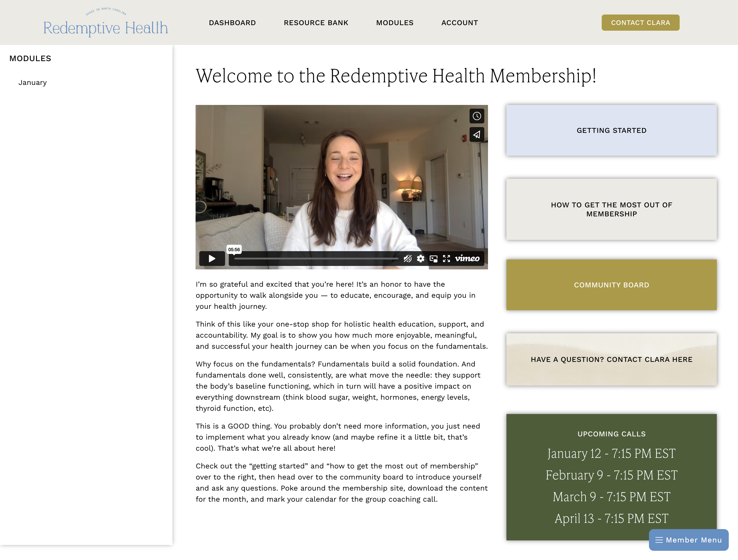Click Have a Question? Contact Clara Here
The image size is (738, 560).
pos(611,359)
